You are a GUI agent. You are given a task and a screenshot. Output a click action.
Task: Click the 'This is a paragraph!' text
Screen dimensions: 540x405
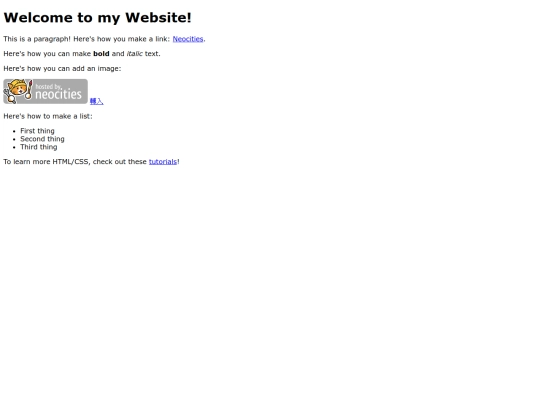coord(37,39)
